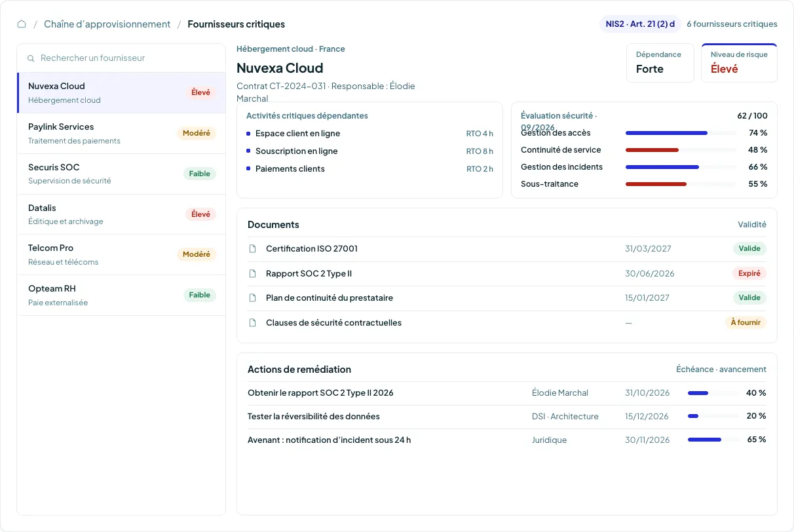Click the RTO 4 h value
This screenshot has width=794, height=532.
(480, 134)
